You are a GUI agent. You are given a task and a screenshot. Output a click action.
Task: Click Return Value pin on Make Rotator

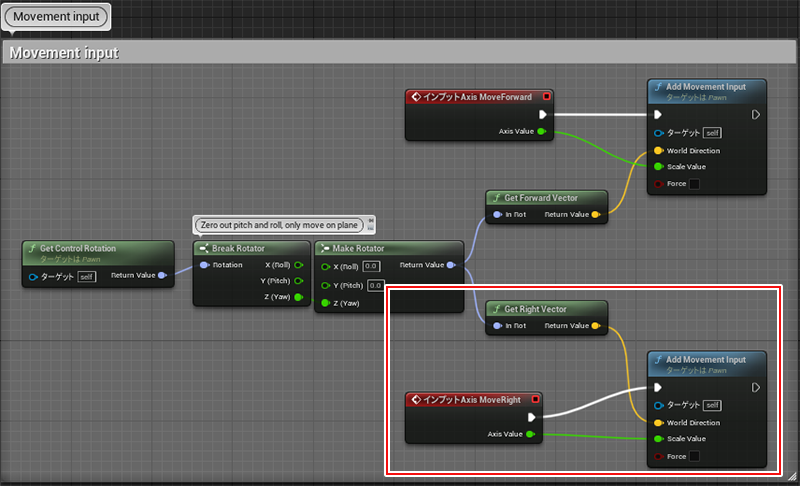pos(452,265)
